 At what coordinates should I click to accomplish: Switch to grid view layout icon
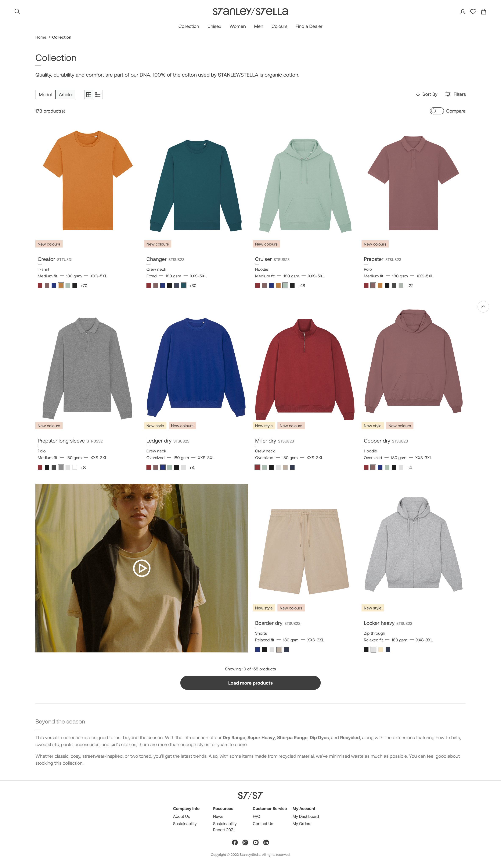89,94
